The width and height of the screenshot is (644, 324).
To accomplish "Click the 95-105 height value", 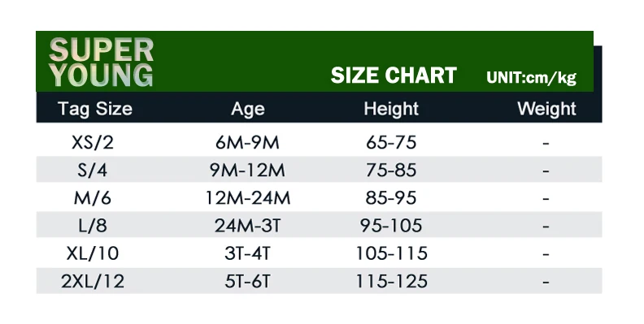I will coord(391,226).
